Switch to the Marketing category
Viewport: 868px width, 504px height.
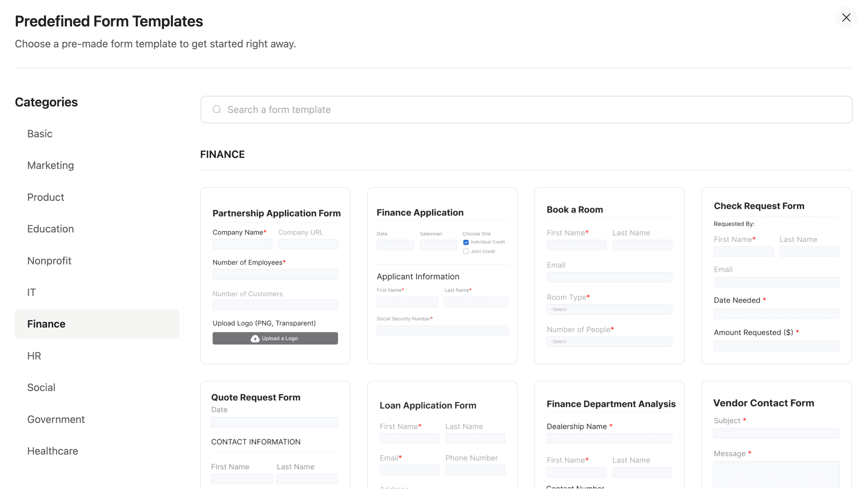pyautogui.click(x=50, y=165)
